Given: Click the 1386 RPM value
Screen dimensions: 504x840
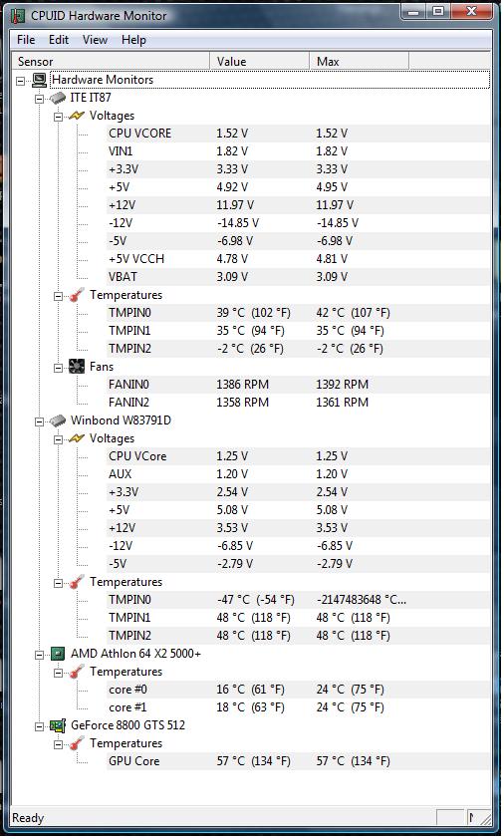Looking at the screenshot, I should (243, 386).
